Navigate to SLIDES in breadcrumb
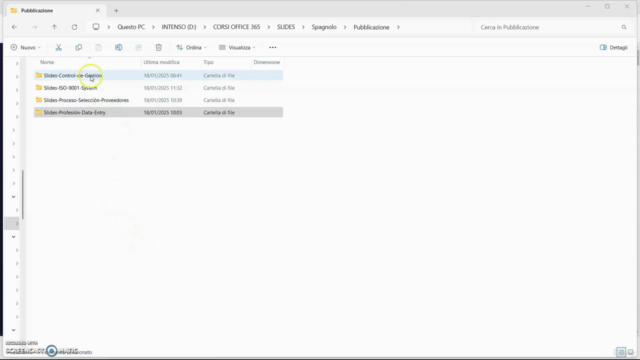 point(286,27)
